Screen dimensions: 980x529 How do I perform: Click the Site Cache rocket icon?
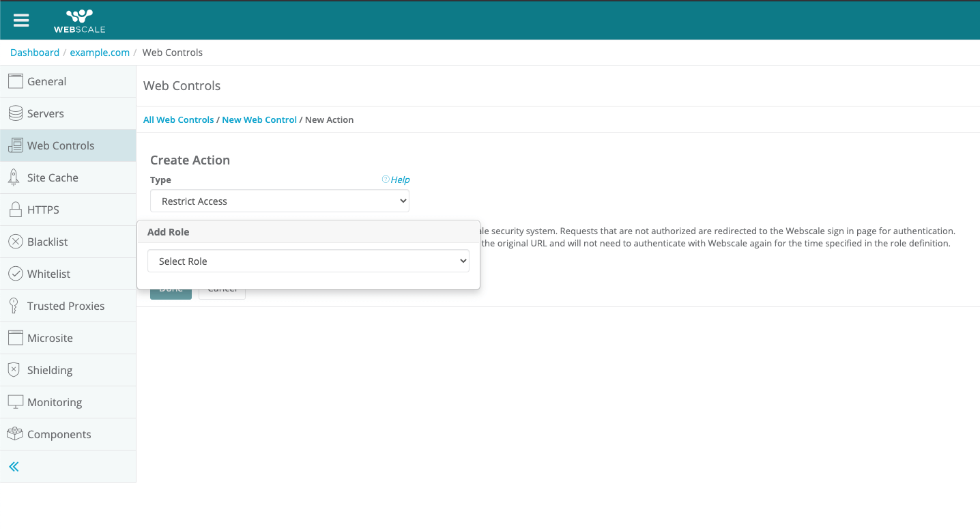pos(14,177)
